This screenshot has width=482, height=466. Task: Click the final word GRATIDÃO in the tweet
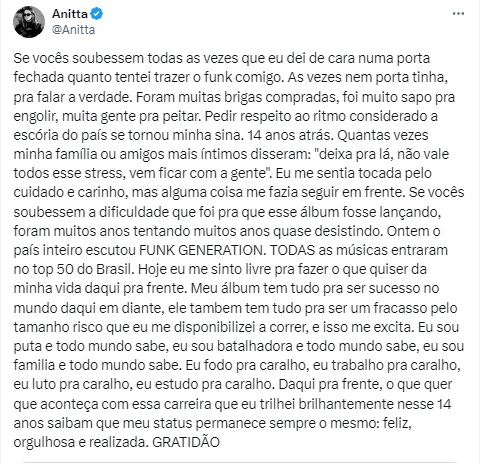[x=186, y=443]
